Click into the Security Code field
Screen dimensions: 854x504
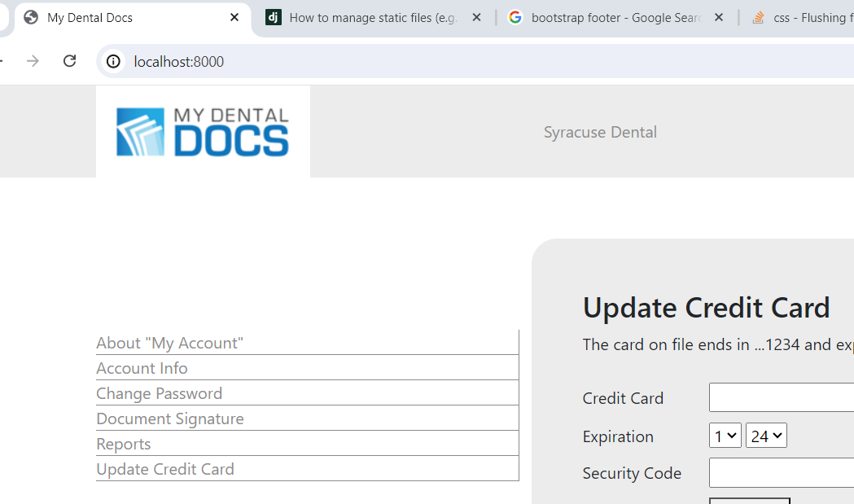tap(782, 473)
